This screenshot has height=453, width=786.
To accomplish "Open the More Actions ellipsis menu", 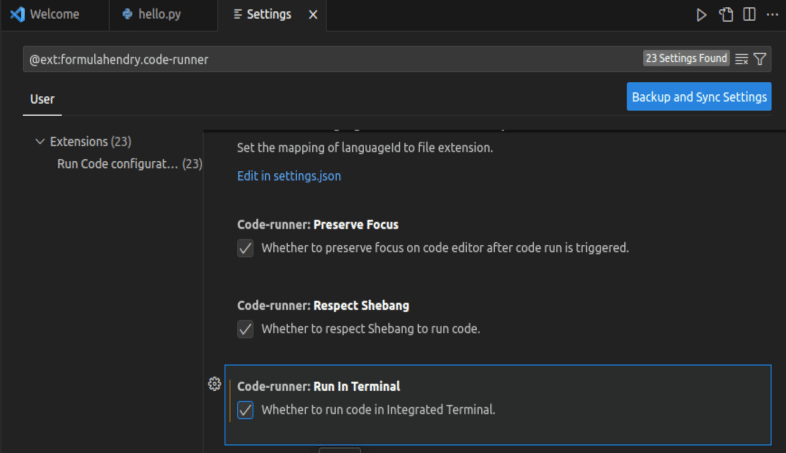I will 771,15.
